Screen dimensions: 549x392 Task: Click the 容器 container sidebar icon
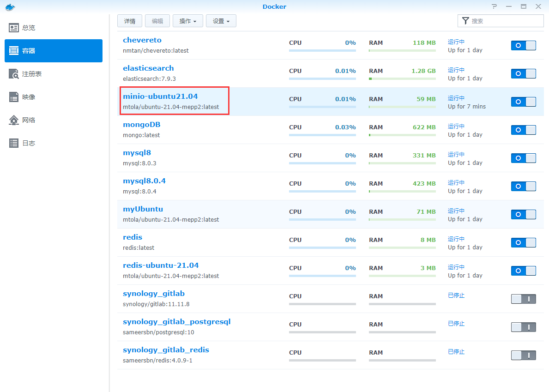pos(14,51)
